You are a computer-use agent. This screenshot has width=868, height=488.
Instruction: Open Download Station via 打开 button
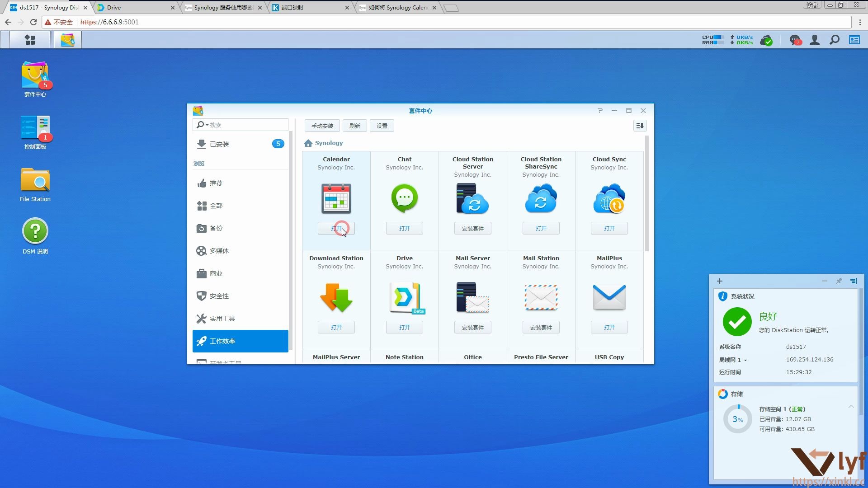point(336,328)
